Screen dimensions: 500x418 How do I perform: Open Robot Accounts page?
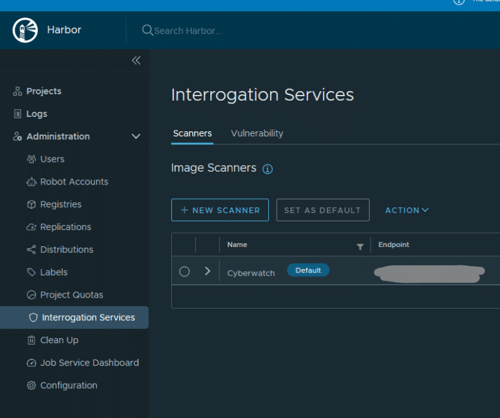[74, 182]
